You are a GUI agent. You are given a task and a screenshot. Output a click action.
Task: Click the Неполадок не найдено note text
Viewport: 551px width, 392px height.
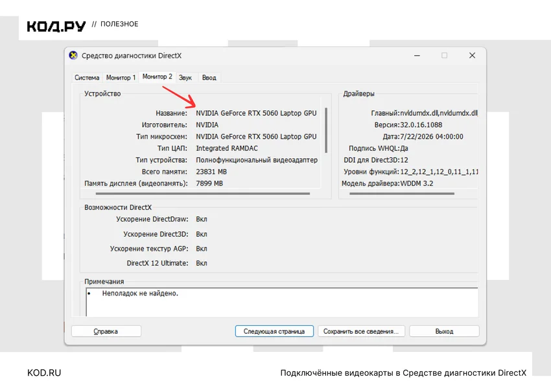point(140,294)
